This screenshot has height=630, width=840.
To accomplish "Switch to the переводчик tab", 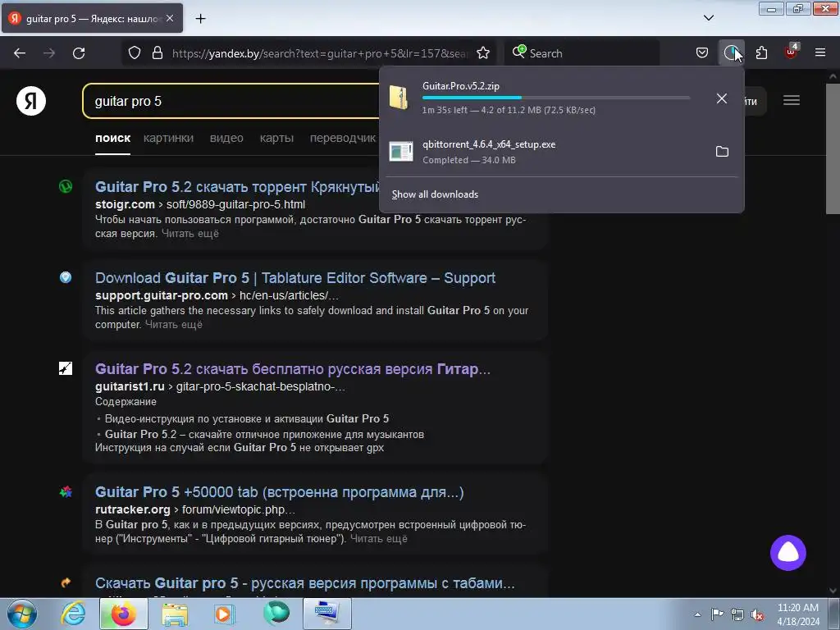I will (x=343, y=138).
